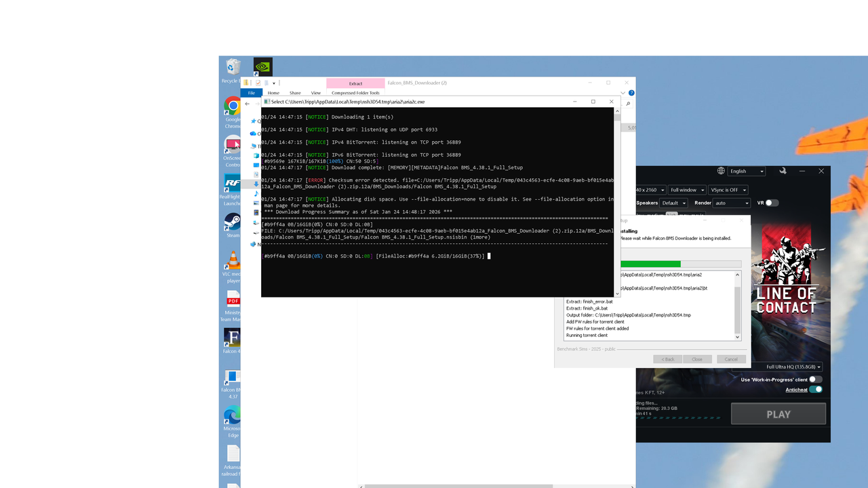Expand the Explorer quick access toolbar dropdown
Image resolution: width=868 pixels, height=488 pixels.
pos(274,83)
